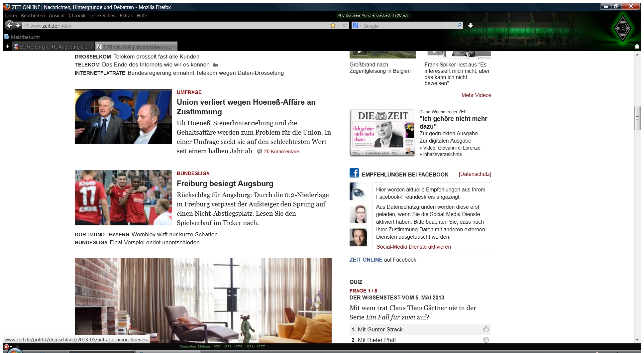Select quiz answer Mit Günter Strack

pyautogui.click(x=486, y=329)
